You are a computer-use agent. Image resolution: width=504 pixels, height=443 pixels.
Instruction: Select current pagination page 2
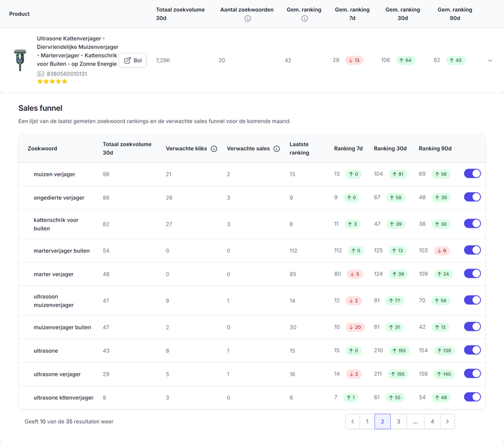coord(382,421)
